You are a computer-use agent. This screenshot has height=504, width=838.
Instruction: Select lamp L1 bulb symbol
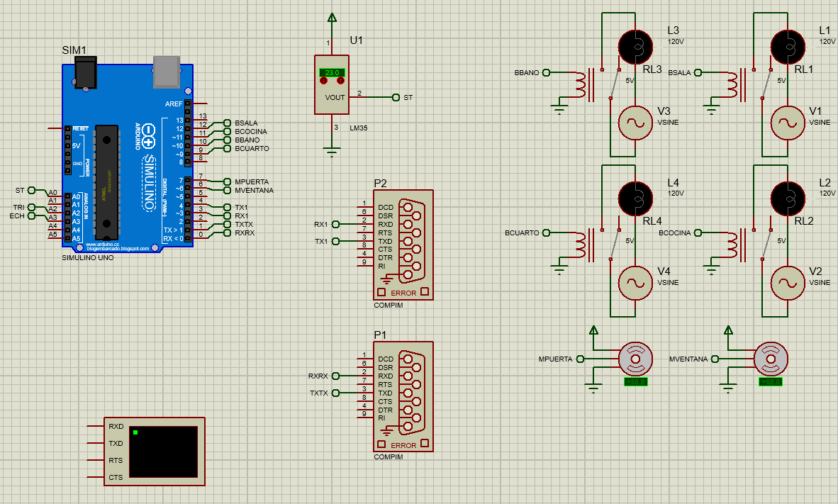pyautogui.click(x=788, y=47)
